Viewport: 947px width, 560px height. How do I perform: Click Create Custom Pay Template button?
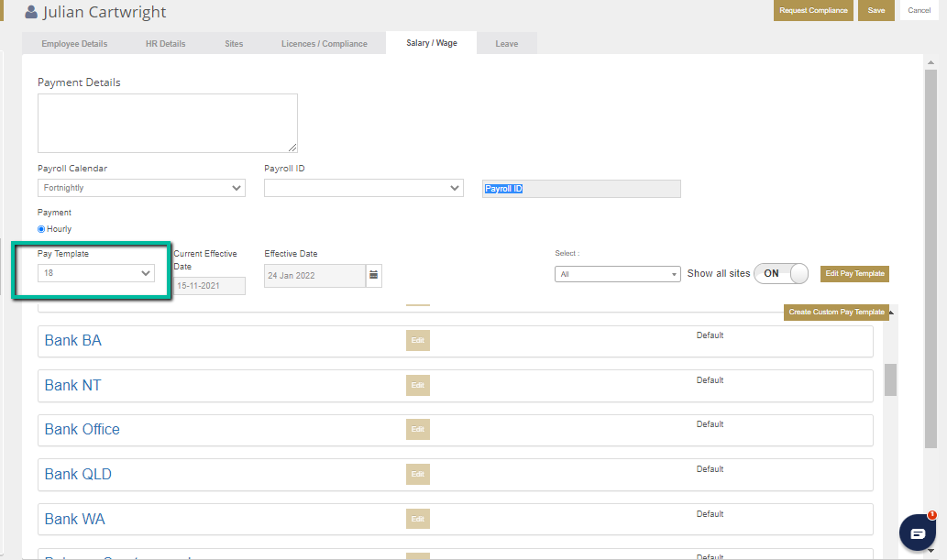click(x=836, y=312)
